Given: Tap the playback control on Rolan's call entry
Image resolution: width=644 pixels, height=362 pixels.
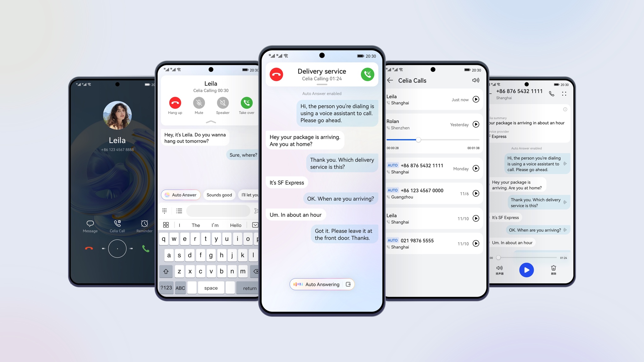Looking at the screenshot, I should pos(475,124).
